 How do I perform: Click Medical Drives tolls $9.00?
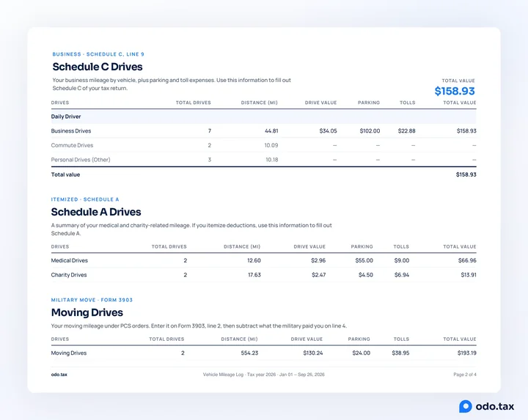click(402, 260)
